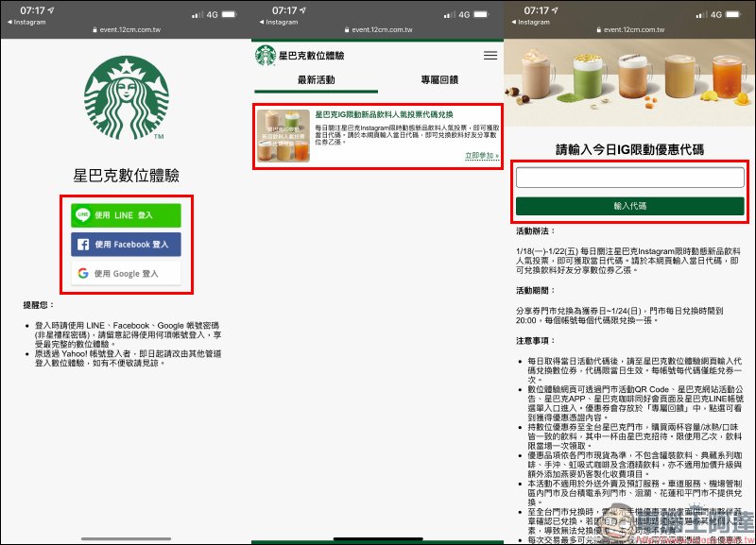Viewport: 756px width, 545px height.
Task: Click the 提醒您 heading
Action: [x=39, y=305]
